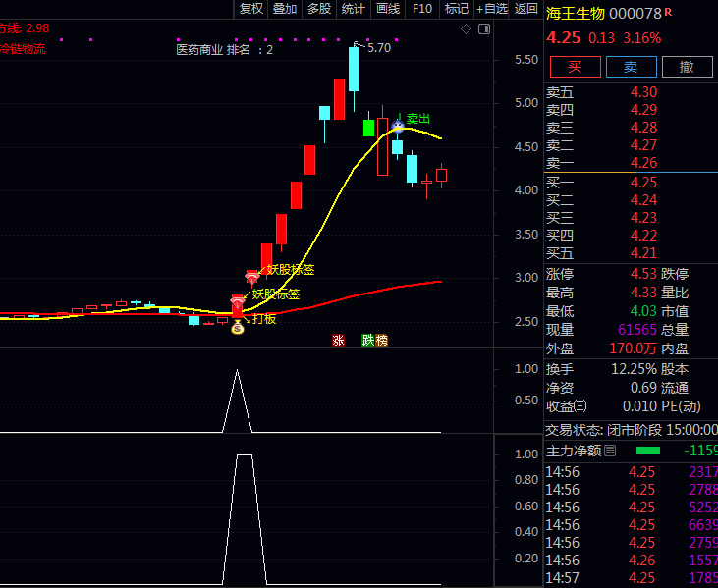Click the green 主力净额 bar indicator
Viewport: 718px width, 588px height.
648,451
